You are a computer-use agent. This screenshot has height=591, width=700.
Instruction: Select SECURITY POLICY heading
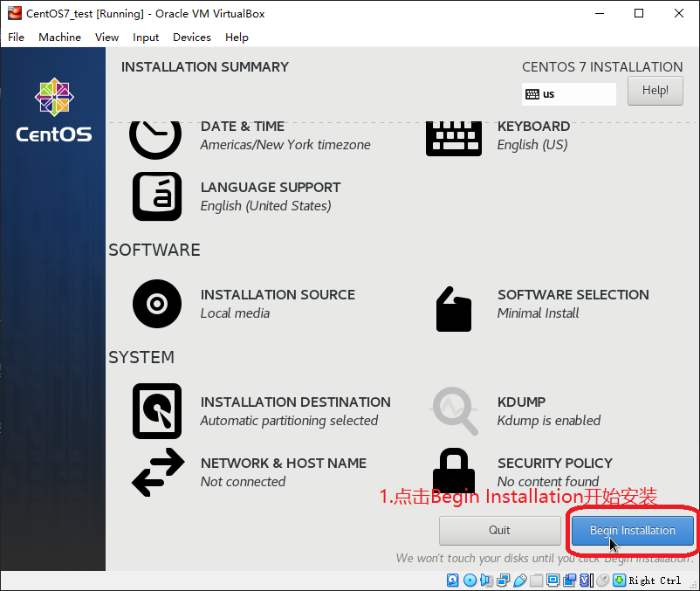(555, 463)
